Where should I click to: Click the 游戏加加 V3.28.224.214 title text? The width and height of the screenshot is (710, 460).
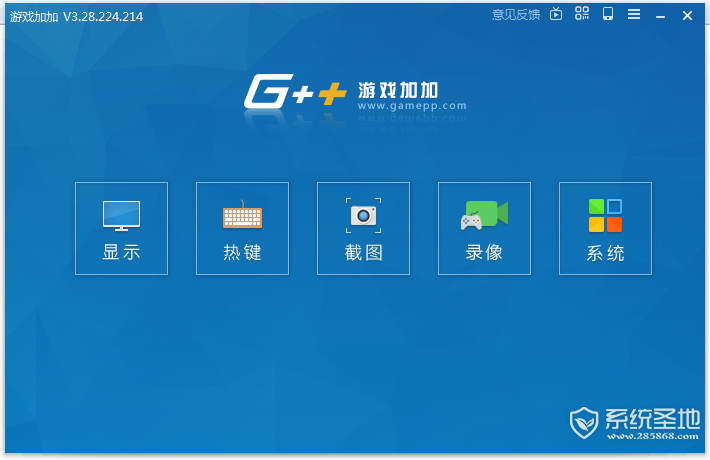(77, 17)
